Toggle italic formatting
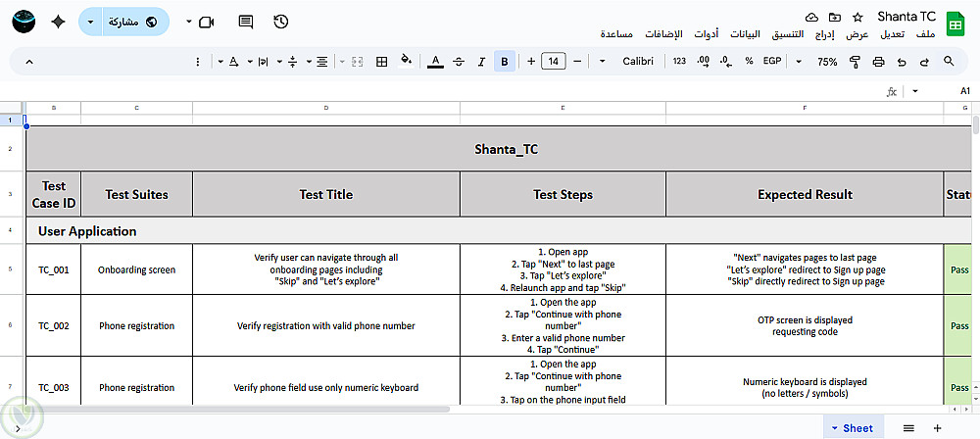The width and height of the screenshot is (980, 439). point(481,62)
